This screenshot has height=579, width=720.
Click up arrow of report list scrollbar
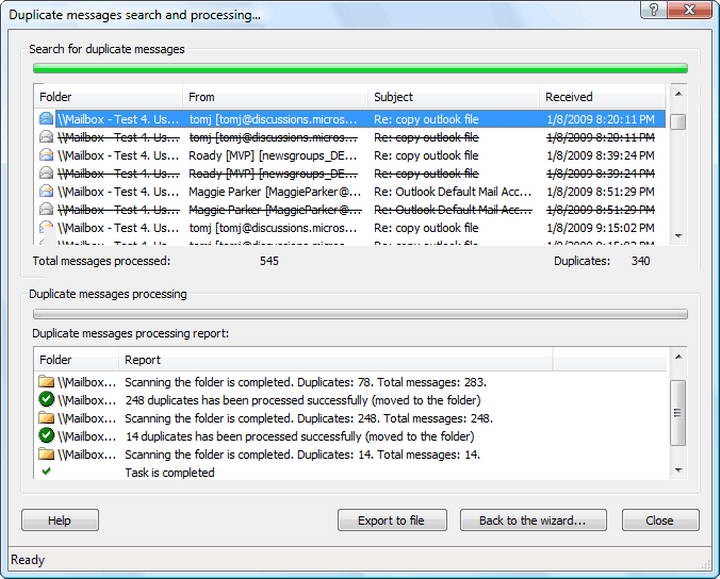[679, 357]
